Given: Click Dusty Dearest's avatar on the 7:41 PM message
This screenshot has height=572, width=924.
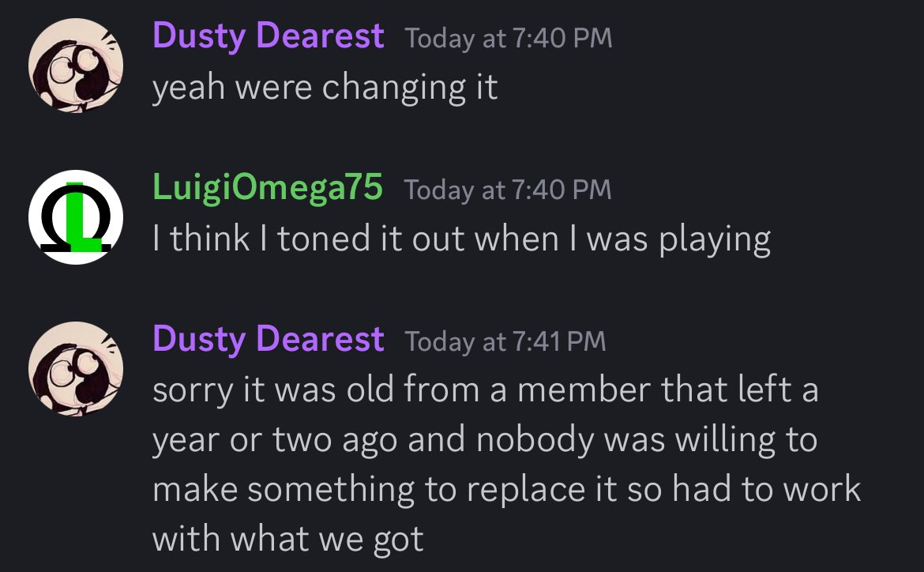Looking at the screenshot, I should (x=76, y=369).
